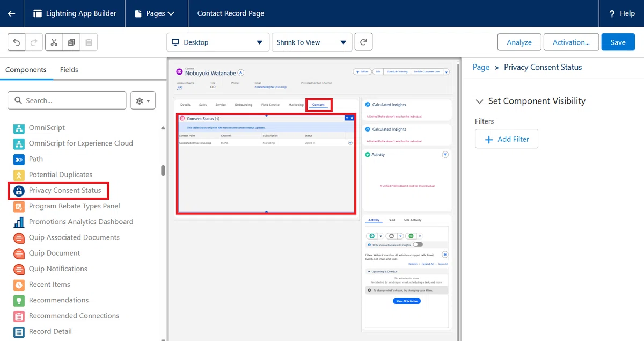Click the move handle on Consent Status
The image size is (644, 341).
(x=347, y=118)
